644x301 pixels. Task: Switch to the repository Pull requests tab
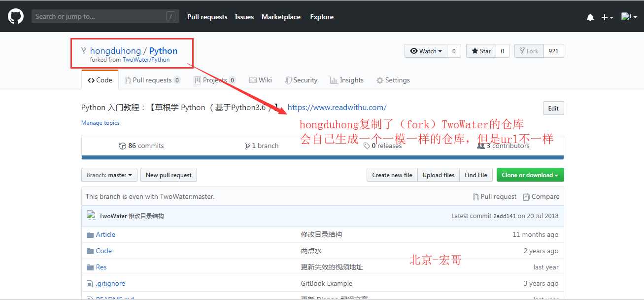pyautogui.click(x=153, y=80)
